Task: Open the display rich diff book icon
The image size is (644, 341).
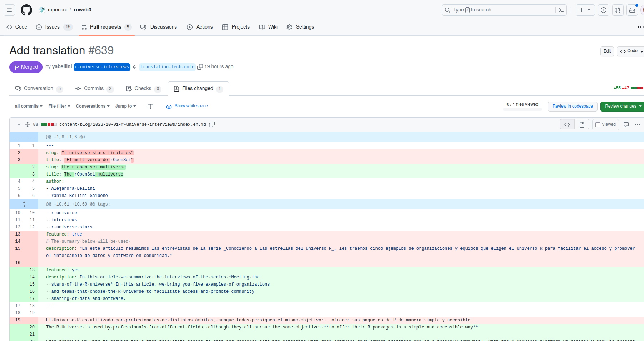Action: click(150, 106)
